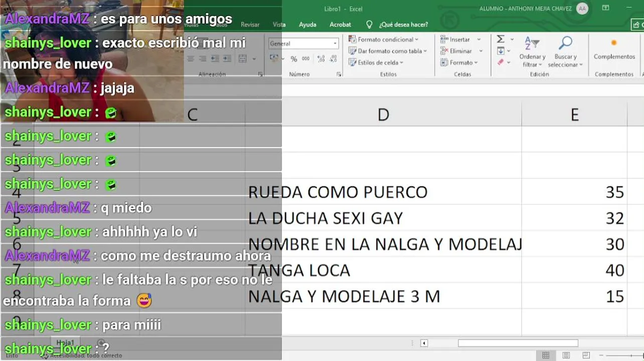Open the Formato cells menu
Viewport: 644px width, 361px height.
click(x=459, y=63)
